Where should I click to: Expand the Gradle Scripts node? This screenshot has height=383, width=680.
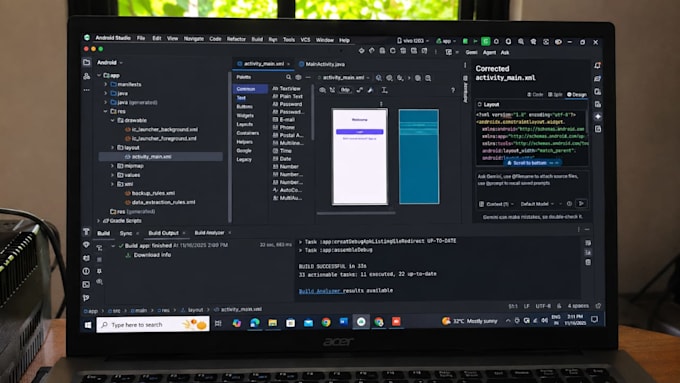[99, 221]
